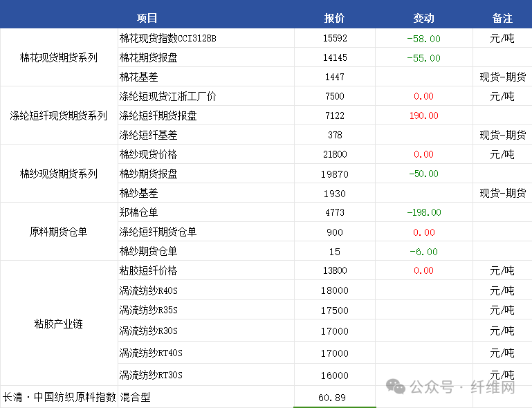Select the price value 13800
The width and height of the screenshot is (532, 408).
[335, 270]
